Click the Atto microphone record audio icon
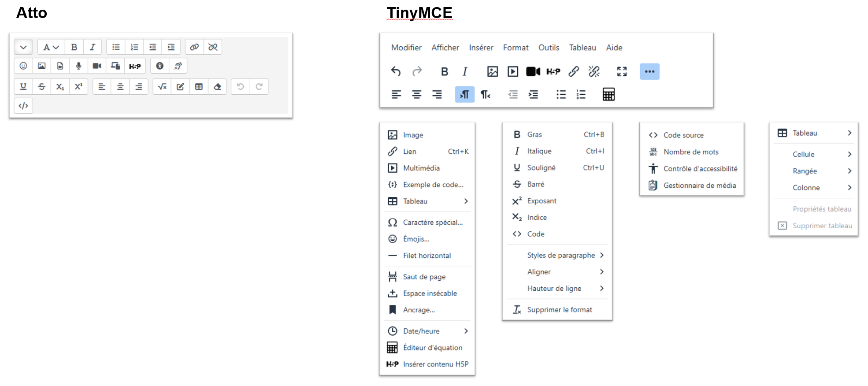Image resolution: width=868 pixels, height=386 pixels. click(78, 66)
